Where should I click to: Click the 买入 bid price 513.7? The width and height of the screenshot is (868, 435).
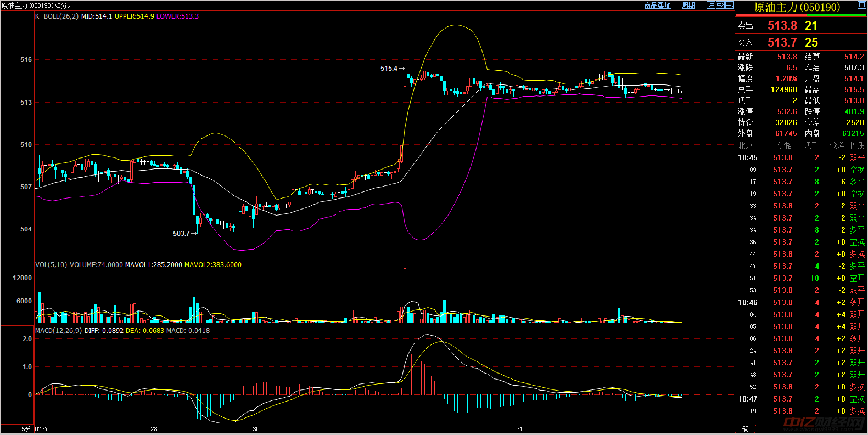pos(782,42)
